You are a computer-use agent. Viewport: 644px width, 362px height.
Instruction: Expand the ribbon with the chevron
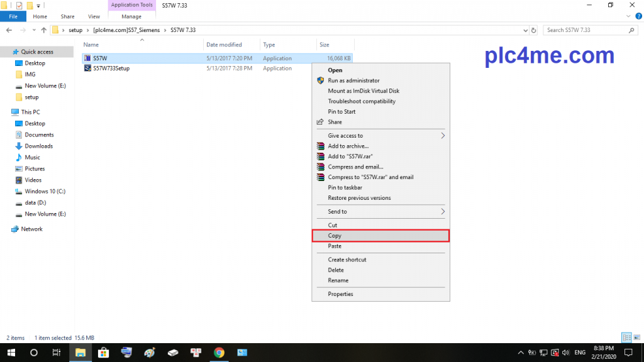pos(629,16)
